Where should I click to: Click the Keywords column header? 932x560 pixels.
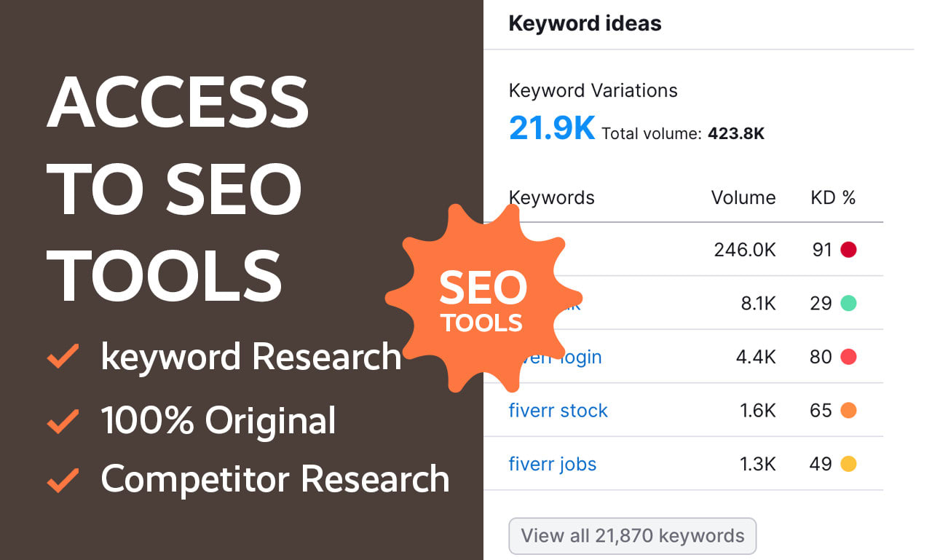[x=551, y=197]
